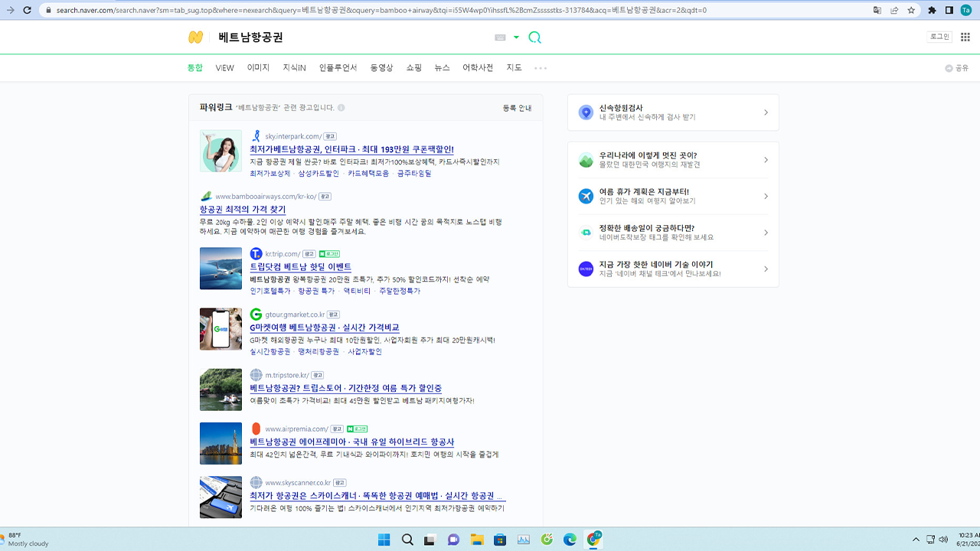Open the 트립스토어 기간한정 여름 특가 link
Screen dimensions: 980x551
click(345, 388)
